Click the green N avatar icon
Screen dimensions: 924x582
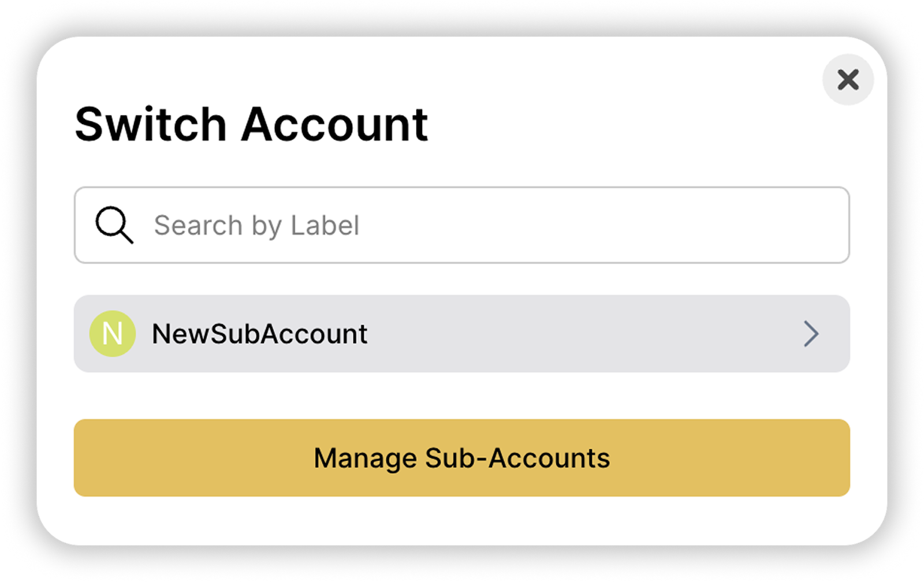pyautogui.click(x=113, y=334)
